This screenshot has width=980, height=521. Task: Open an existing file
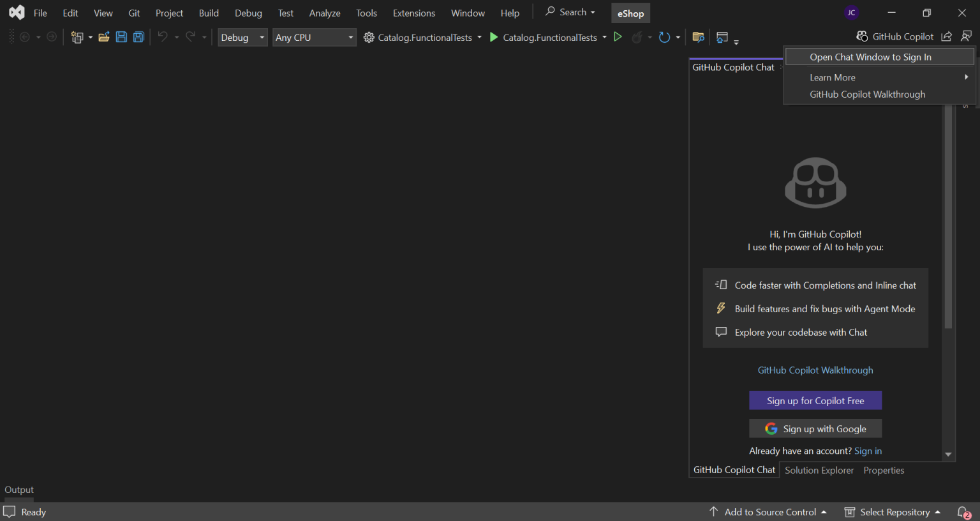point(104,36)
